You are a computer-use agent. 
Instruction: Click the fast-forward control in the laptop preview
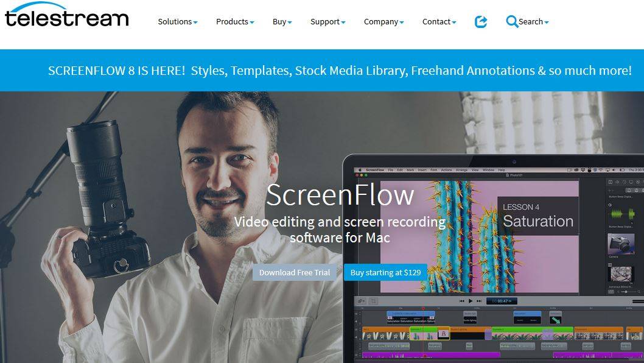pyautogui.click(x=479, y=301)
